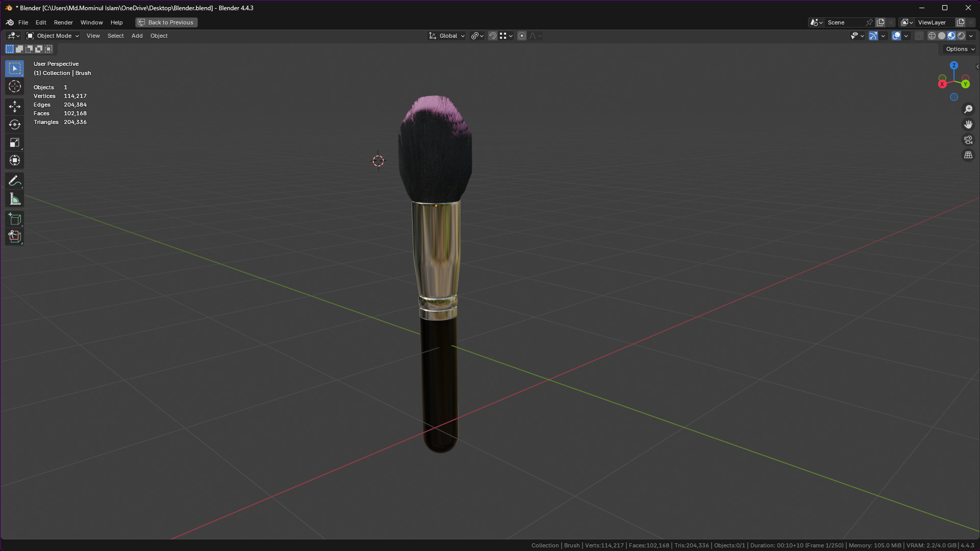Open the Help menu
The width and height of the screenshot is (980, 551).
coord(116,22)
